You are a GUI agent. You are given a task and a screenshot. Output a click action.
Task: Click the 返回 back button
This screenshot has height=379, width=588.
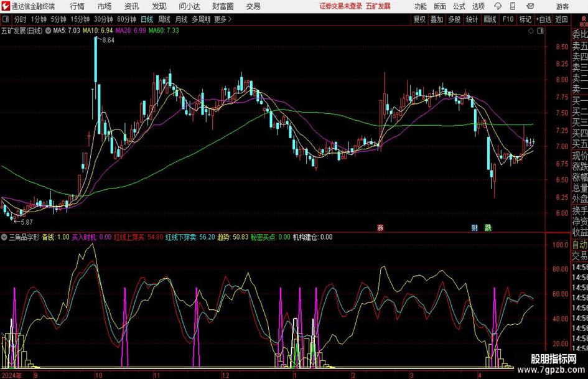point(561,19)
